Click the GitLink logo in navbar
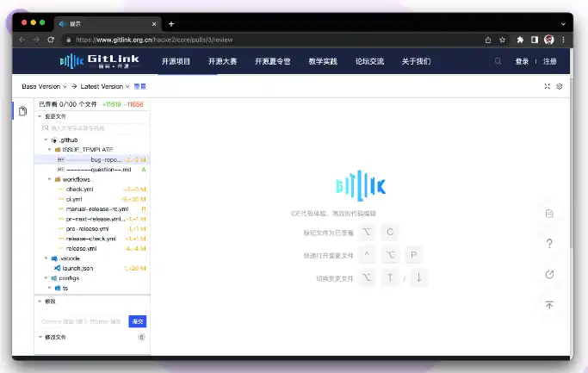588x373 pixels. [x=99, y=61]
